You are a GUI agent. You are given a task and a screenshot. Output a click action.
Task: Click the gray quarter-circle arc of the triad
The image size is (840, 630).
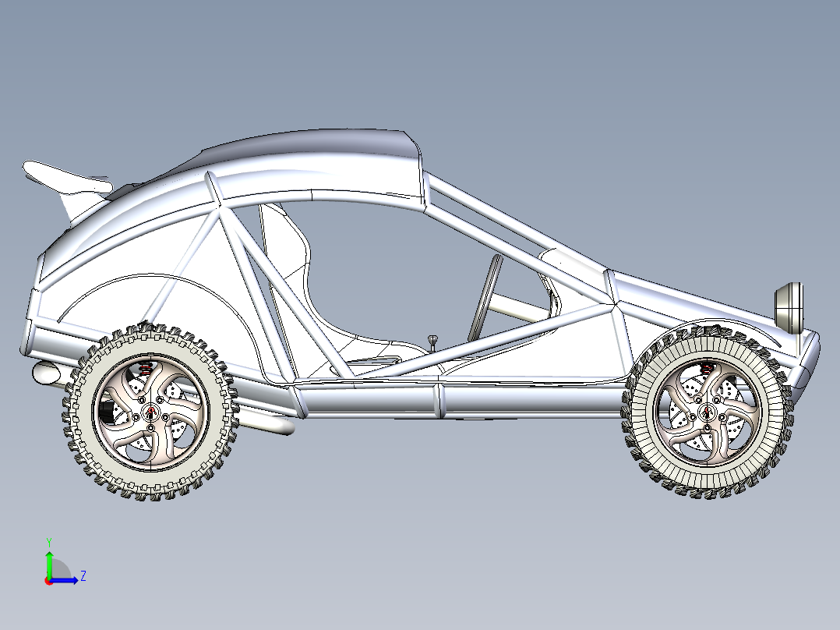61,569
